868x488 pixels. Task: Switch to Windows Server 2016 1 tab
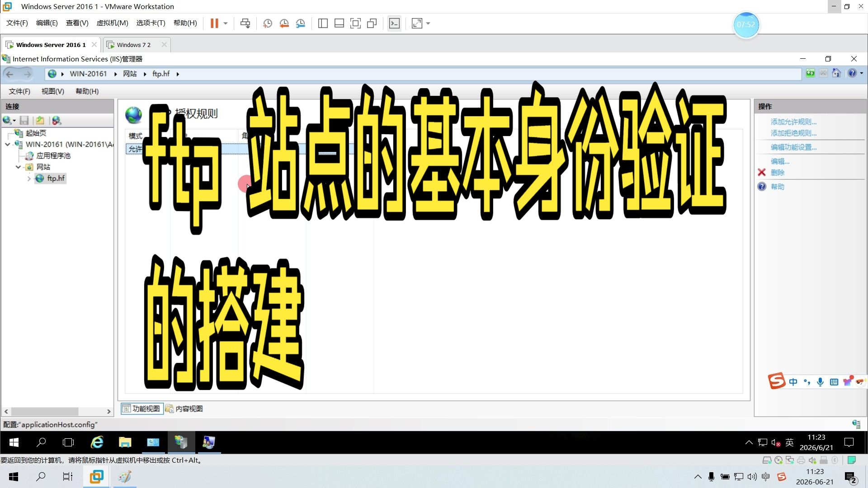coord(51,45)
